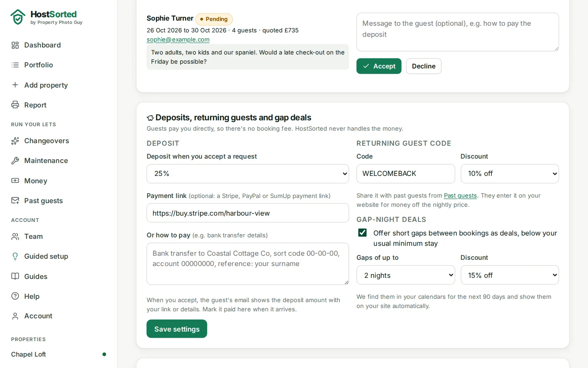Click the how to pay bank details textarea

click(248, 264)
